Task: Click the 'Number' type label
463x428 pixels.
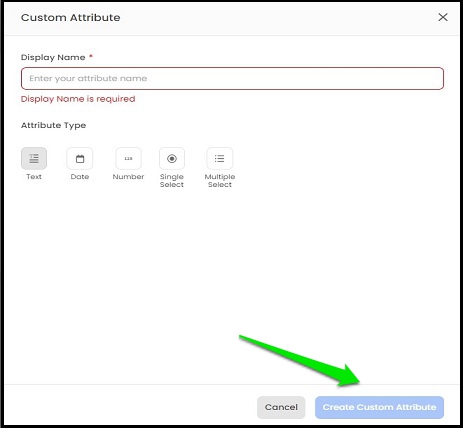Action: click(x=128, y=177)
